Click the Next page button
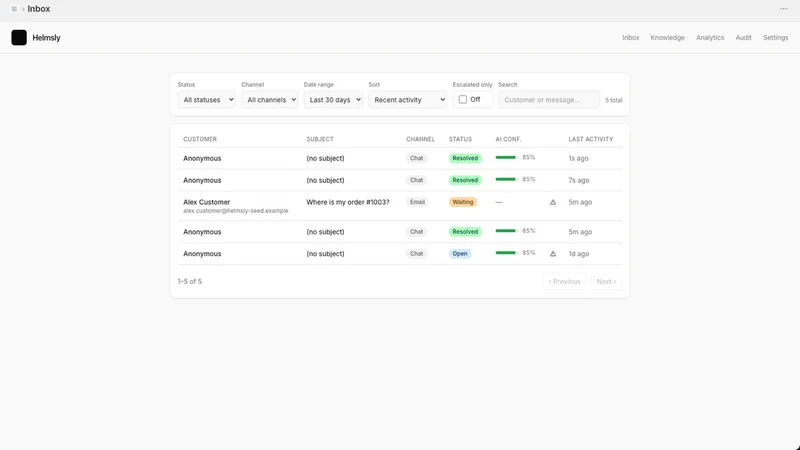 click(606, 282)
